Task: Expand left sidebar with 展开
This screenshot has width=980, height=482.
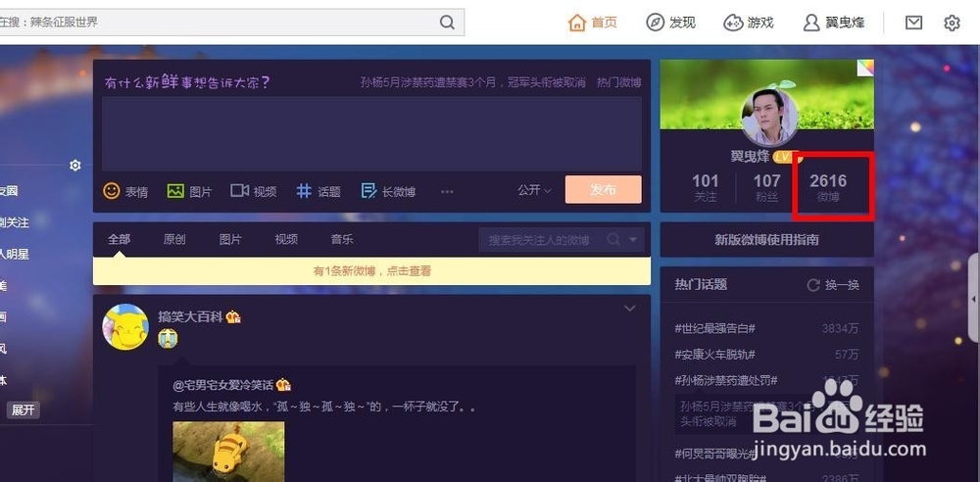Action: (24, 410)
